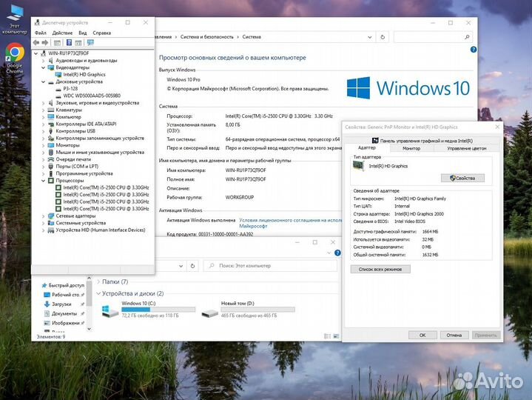Click Система и безопасность breadcrumb

[x=207, y=37]
